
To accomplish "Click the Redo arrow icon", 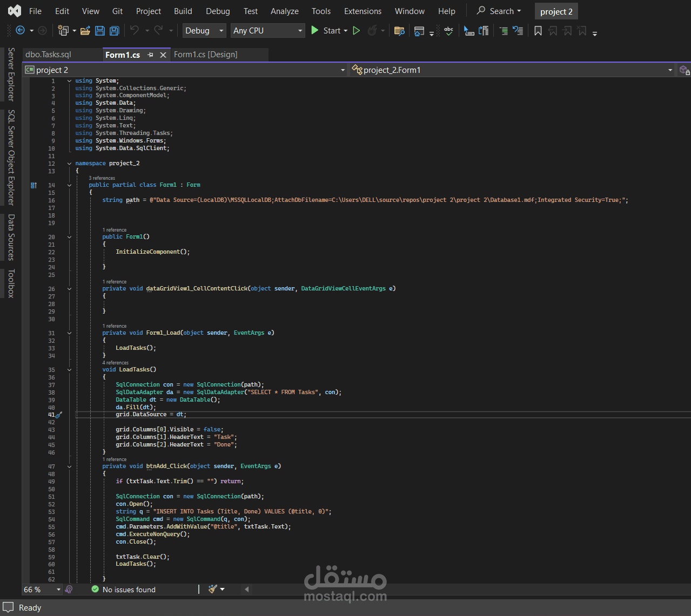I will point(158,31).
